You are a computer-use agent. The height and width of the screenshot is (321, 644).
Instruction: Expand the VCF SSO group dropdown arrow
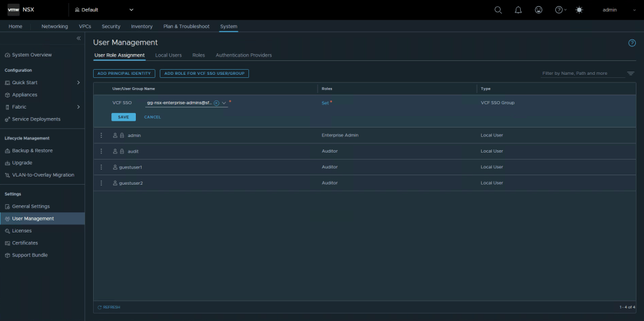(x=224, y=103)
